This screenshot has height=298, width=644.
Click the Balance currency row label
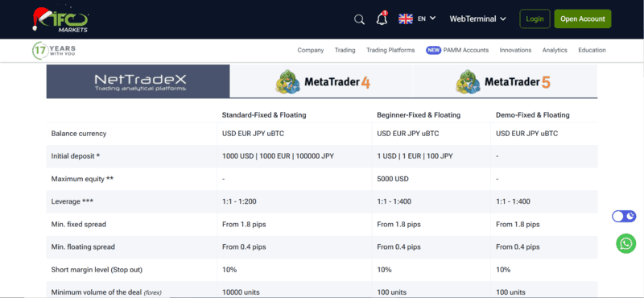(78, 134)
